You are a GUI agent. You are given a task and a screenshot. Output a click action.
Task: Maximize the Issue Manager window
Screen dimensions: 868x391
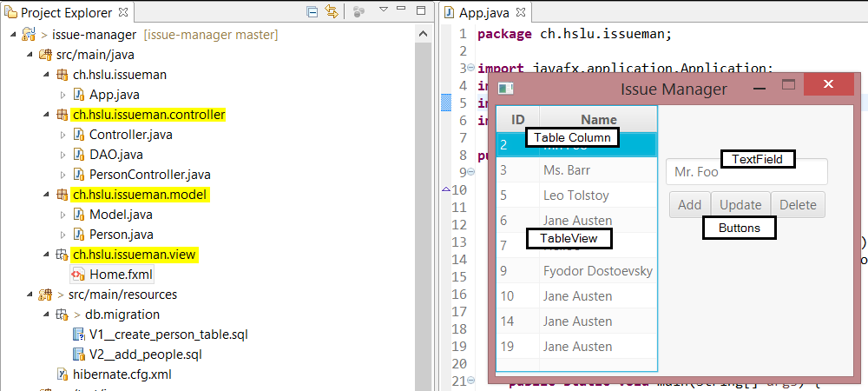[x=788, y=85]
